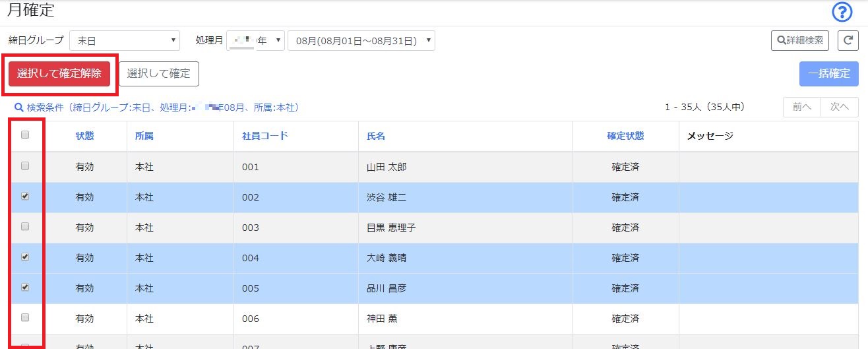Check the box for 神田 薫
Screen dimensions: 868x349
click(x=25, y=318)
